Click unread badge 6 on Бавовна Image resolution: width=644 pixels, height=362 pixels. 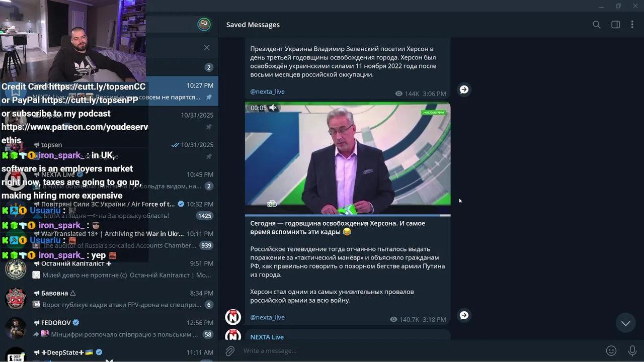[x=209, y=305]
